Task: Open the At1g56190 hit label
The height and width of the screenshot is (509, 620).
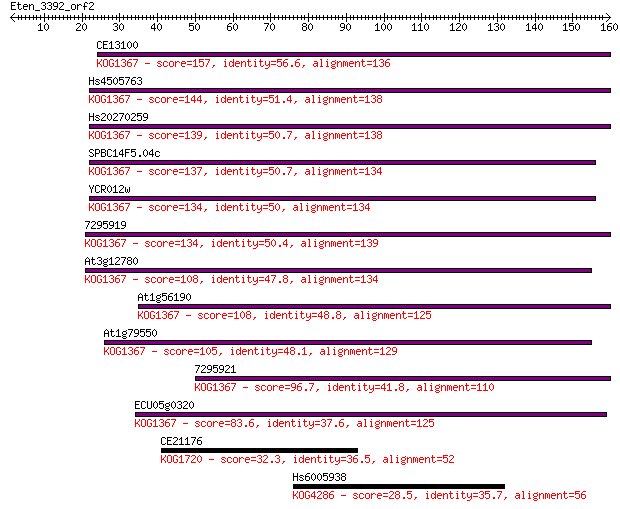Action: coord(164,297)
